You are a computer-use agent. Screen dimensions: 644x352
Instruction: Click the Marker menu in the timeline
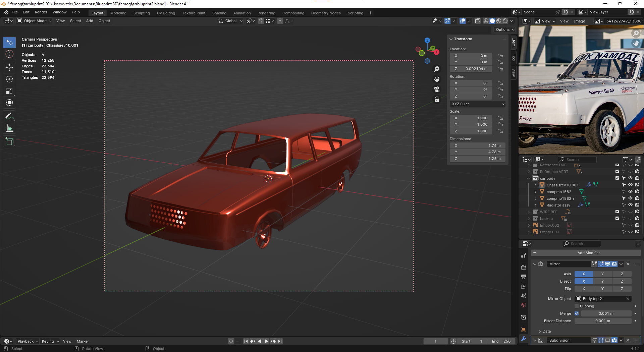(83, 341)
